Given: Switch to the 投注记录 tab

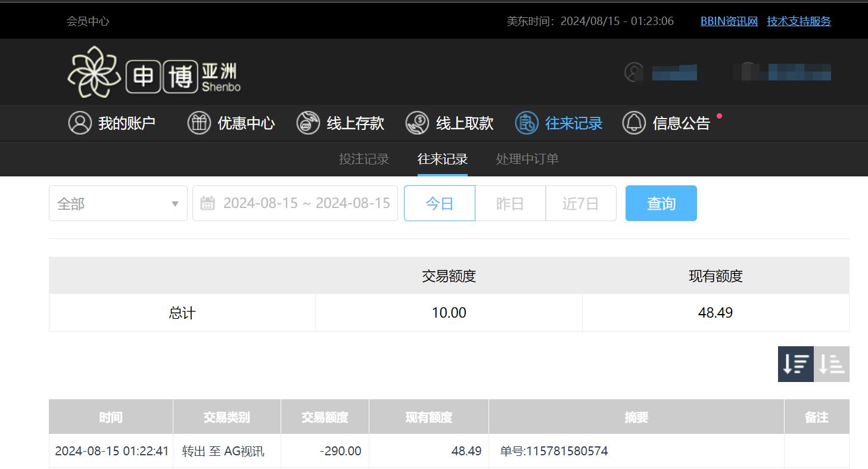Looking at the screenshot, I should (363, 159).
